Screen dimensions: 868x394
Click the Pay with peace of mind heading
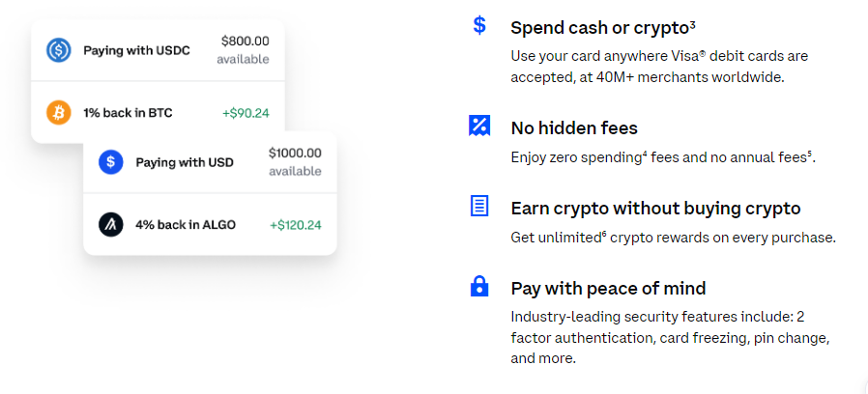coord(608,289)
